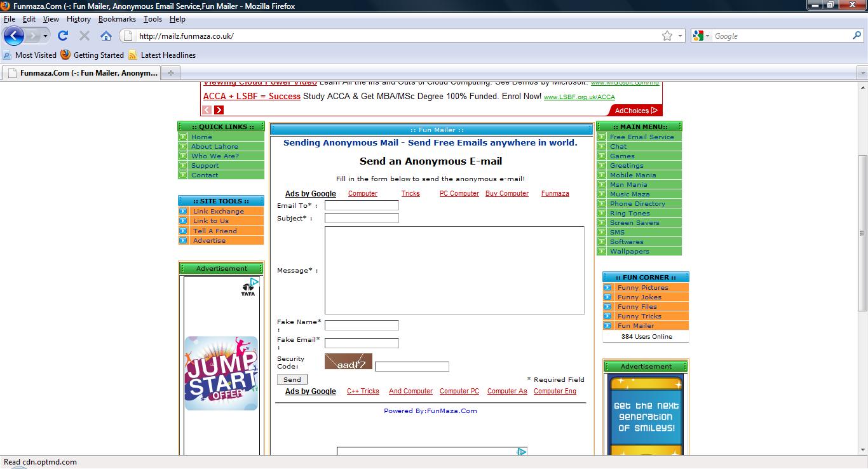Click the red right arrow icon under the ad

(219, 110)
